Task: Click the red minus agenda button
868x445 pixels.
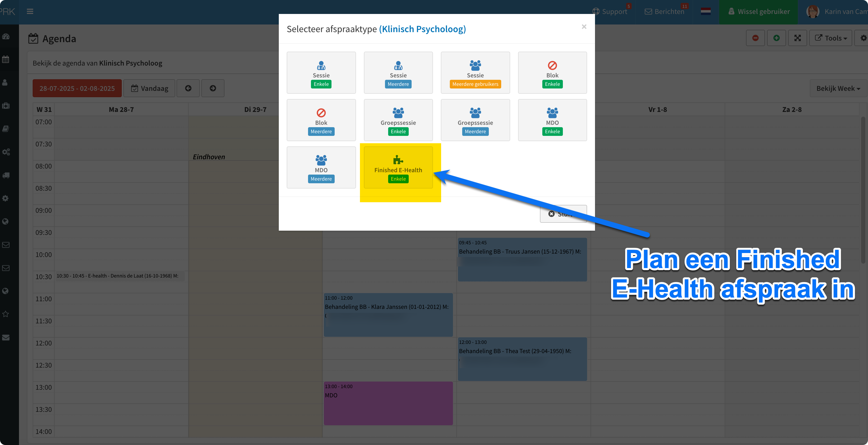Action: coord(755,38)
